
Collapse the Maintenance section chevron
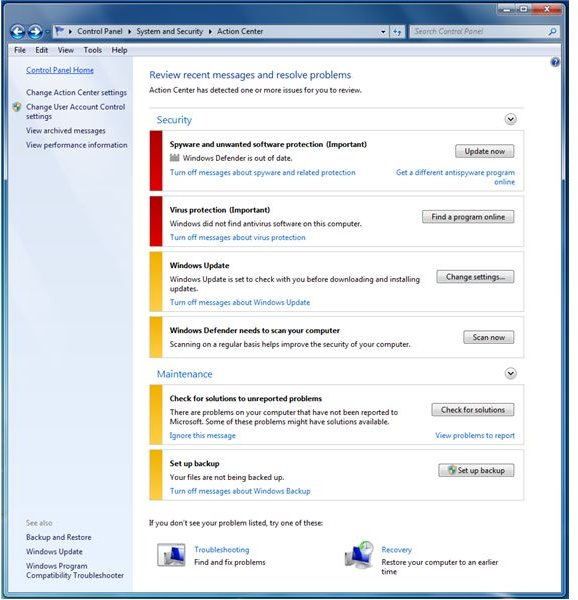(510, 373)
